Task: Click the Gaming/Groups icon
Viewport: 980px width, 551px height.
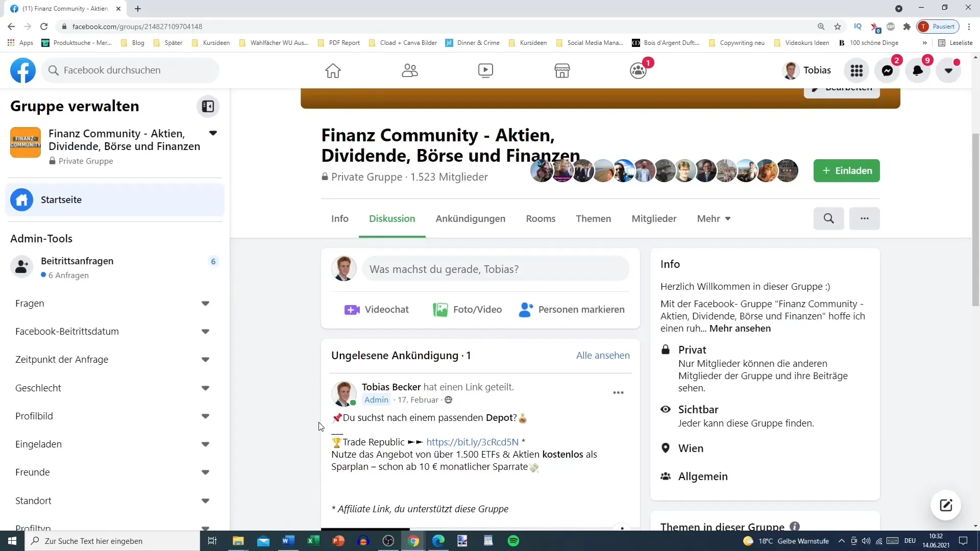Action: click(x=639, y=70)
